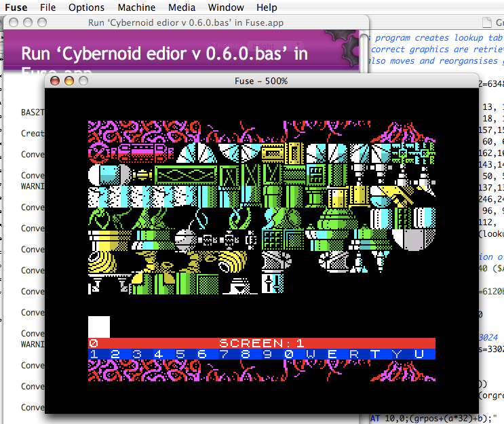Click the red SCREEN: 1 status bar
This screenshot has height=424, width=504.
point(261,343)
